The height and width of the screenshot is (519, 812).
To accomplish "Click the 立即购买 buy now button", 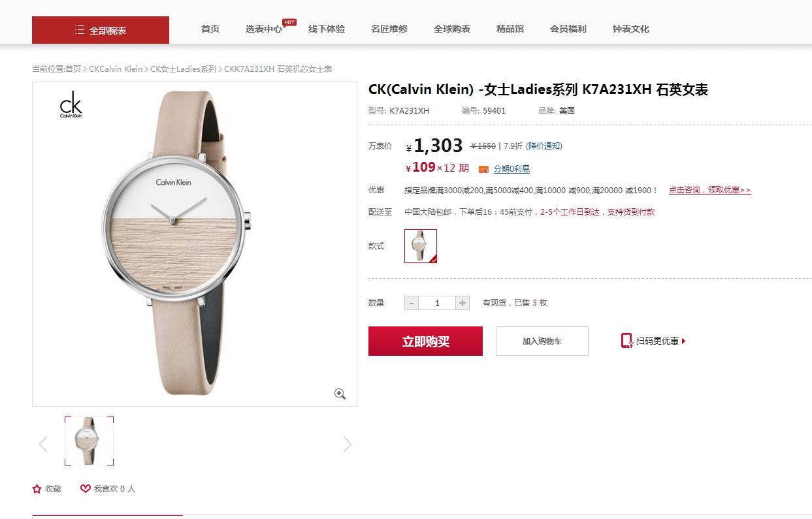I will point(425,341).
